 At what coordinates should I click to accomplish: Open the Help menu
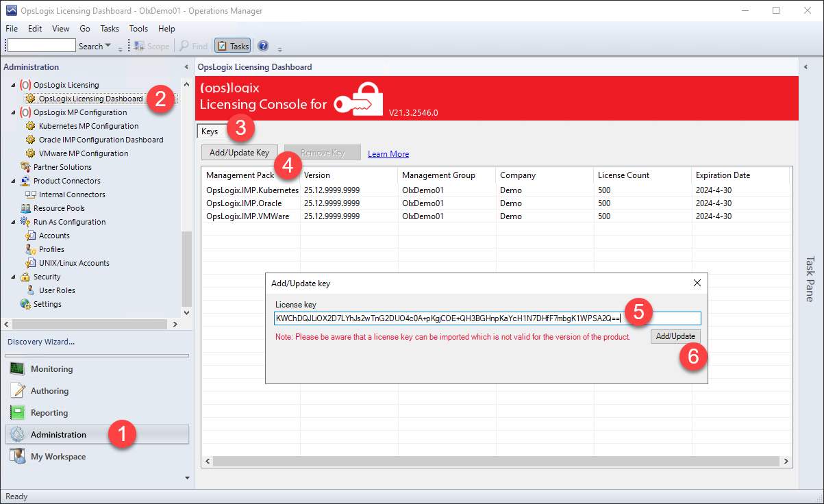point(166,29)
